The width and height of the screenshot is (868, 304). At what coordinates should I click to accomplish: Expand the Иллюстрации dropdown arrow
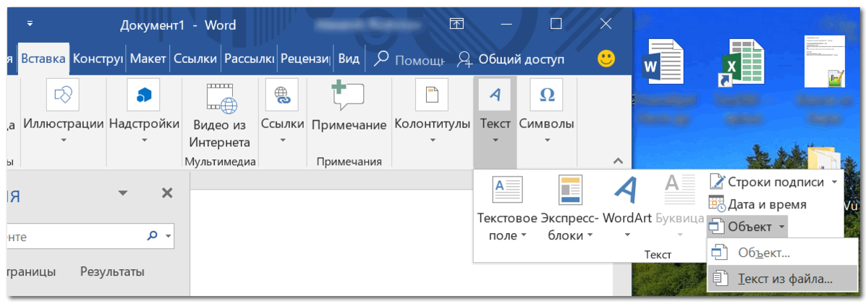(x=63, y=140)
